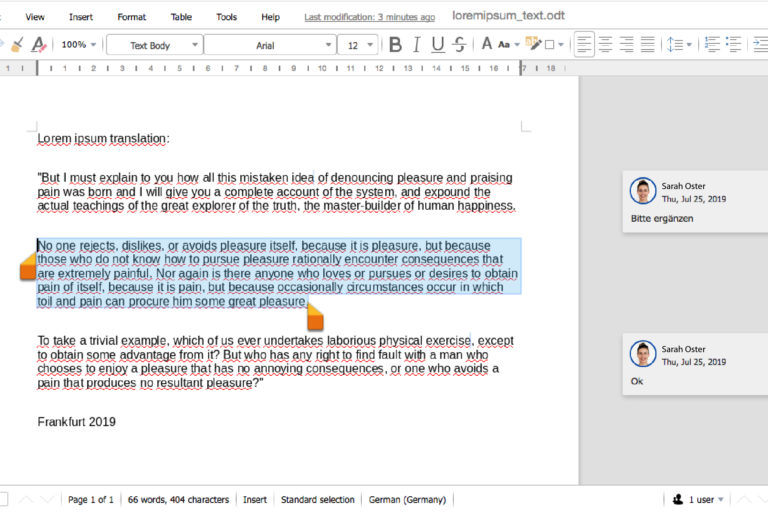The height and width of the screenshot is (512, 768).
Task: Toggle italic text formatting
Action: click(x=416, y=45)
